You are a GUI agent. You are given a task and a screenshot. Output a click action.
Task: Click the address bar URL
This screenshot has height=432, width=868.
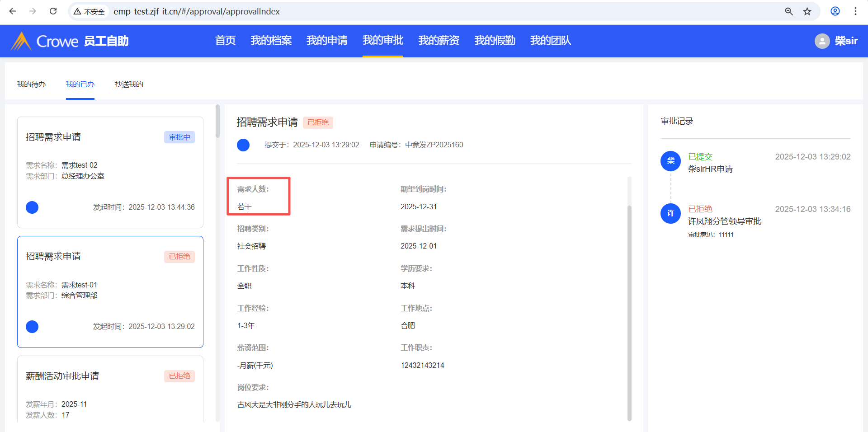(x=197, y=11)
